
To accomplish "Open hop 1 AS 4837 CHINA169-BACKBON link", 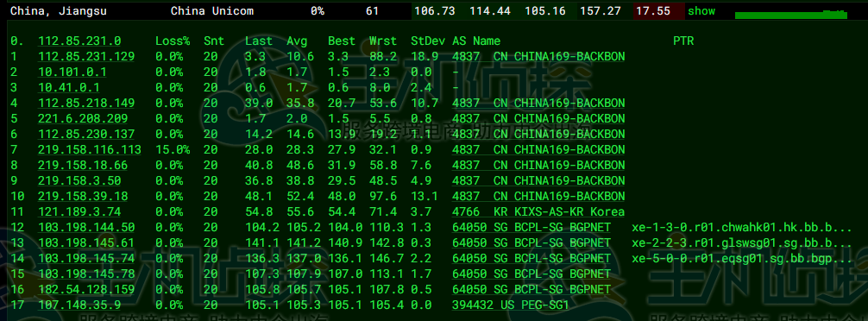I will [x=538, y=56].
